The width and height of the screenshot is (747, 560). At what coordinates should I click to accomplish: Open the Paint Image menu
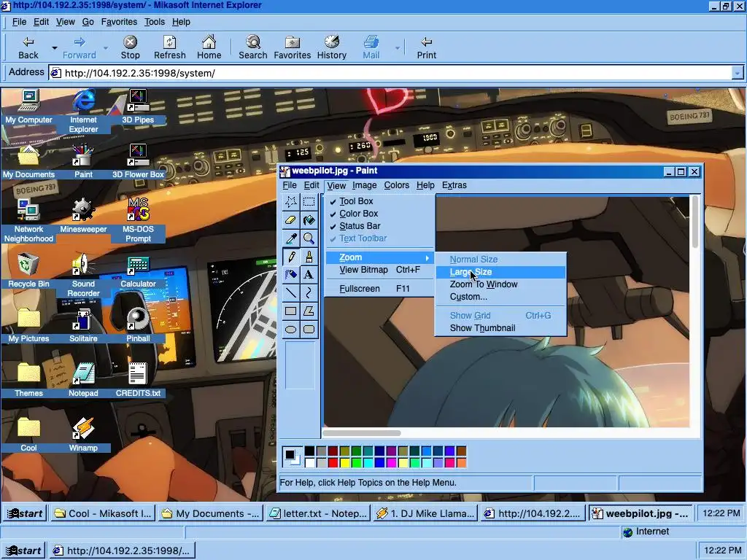point(365,185)
